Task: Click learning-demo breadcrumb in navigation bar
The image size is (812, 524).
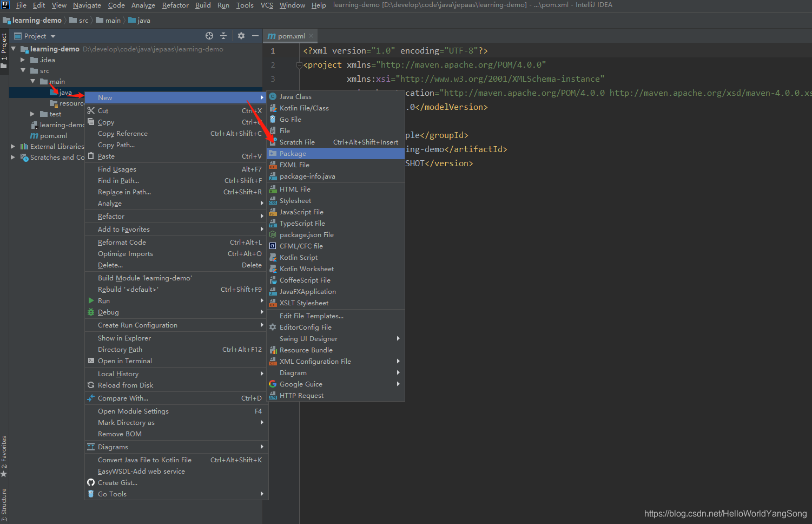Action: (32, 20)
